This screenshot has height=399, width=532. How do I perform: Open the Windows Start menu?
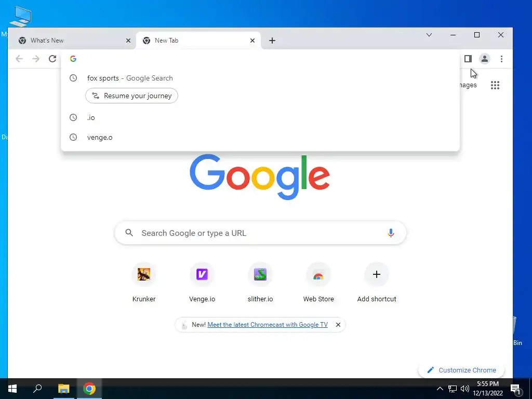(x=12, y=389)
